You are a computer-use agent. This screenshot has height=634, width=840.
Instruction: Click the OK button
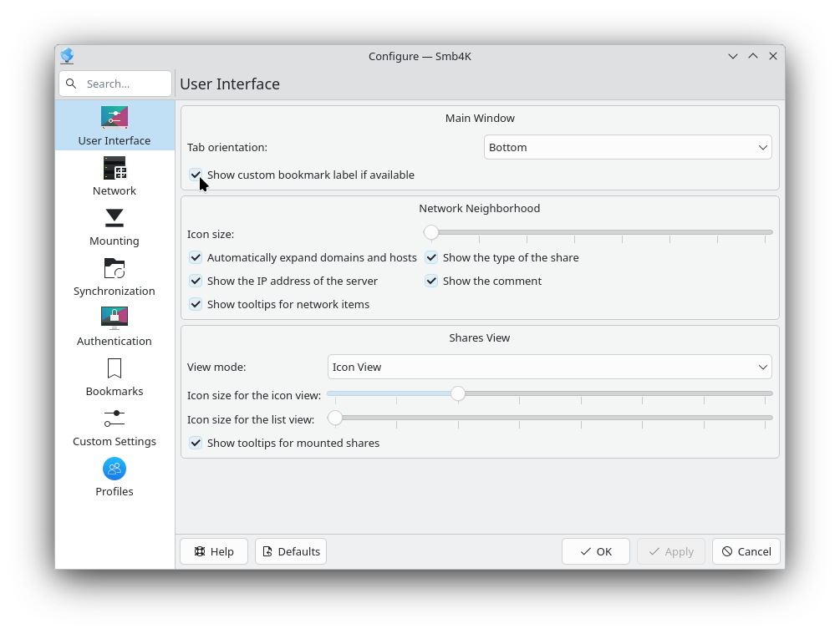[x=595, y=551]
